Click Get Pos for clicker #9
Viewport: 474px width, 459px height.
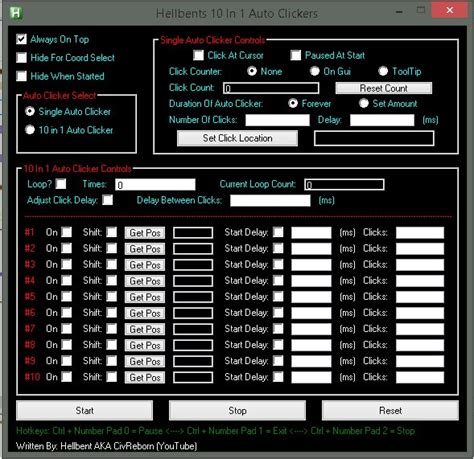(145, 361)
